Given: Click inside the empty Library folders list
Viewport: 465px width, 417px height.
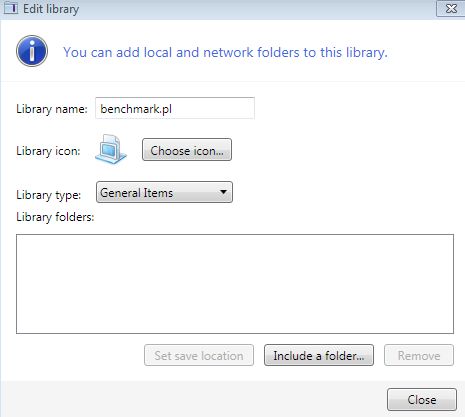Looking at the screenshot, I should click(235, 284).
